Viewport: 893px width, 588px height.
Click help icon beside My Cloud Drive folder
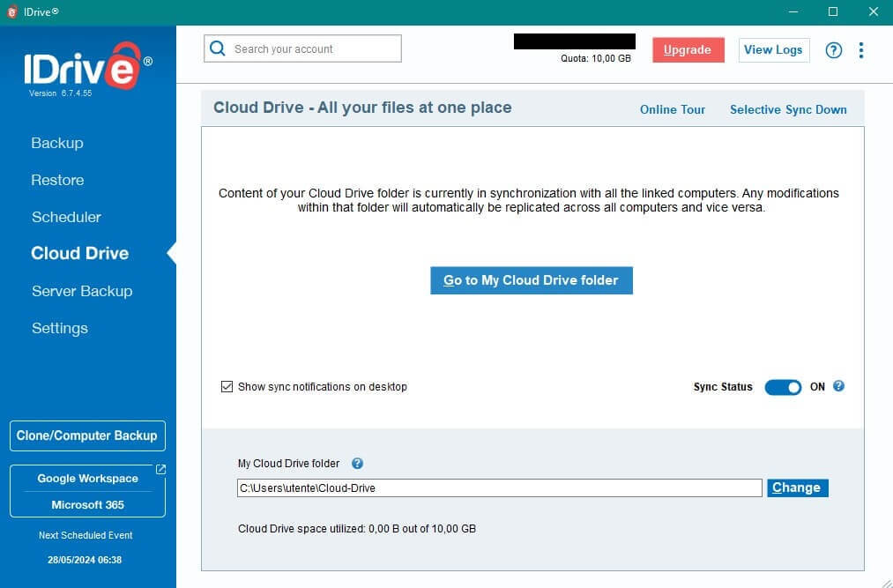357,463
